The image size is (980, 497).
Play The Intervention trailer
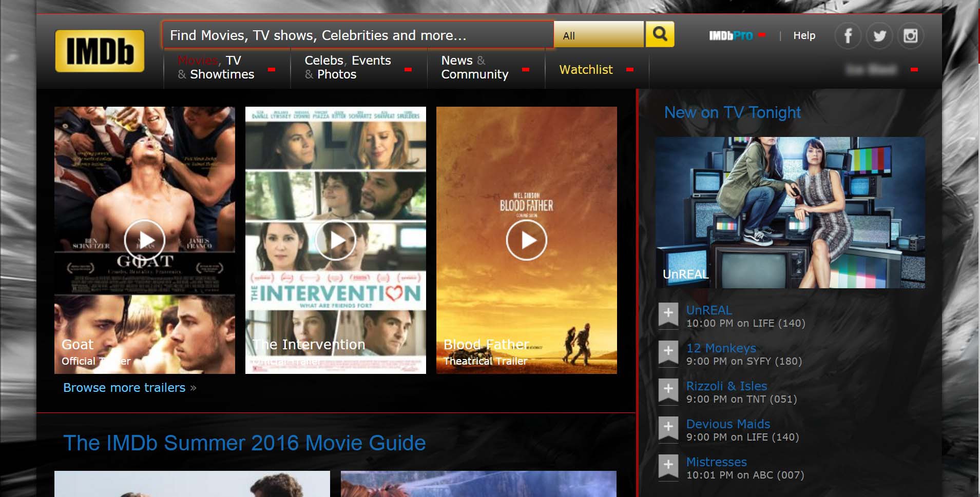[x=336, y=240]
